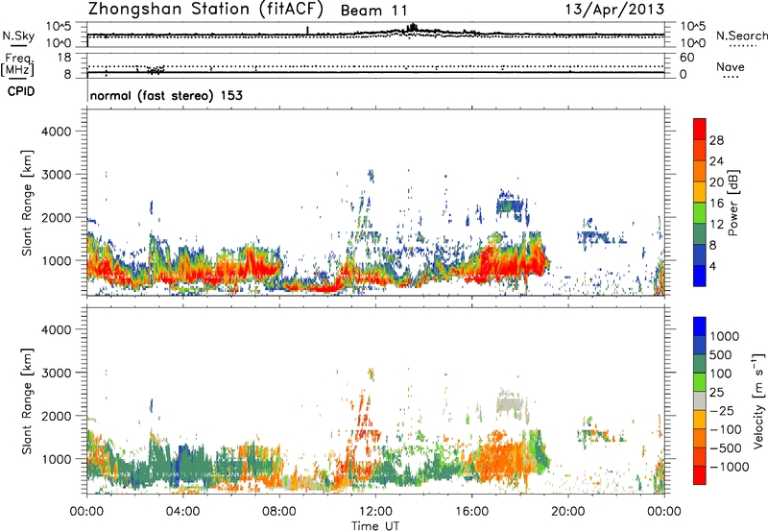768x532 pixels.
Task: Click the '08:00' time axis label
Action: click(x=279, y=512)
